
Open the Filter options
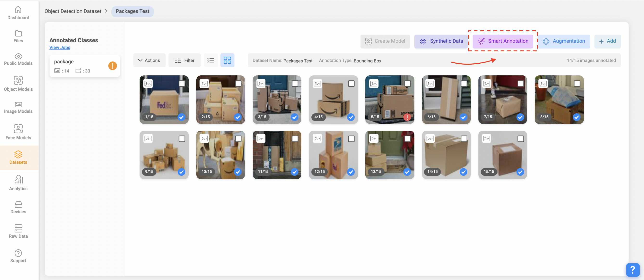[x=184, y=60]
